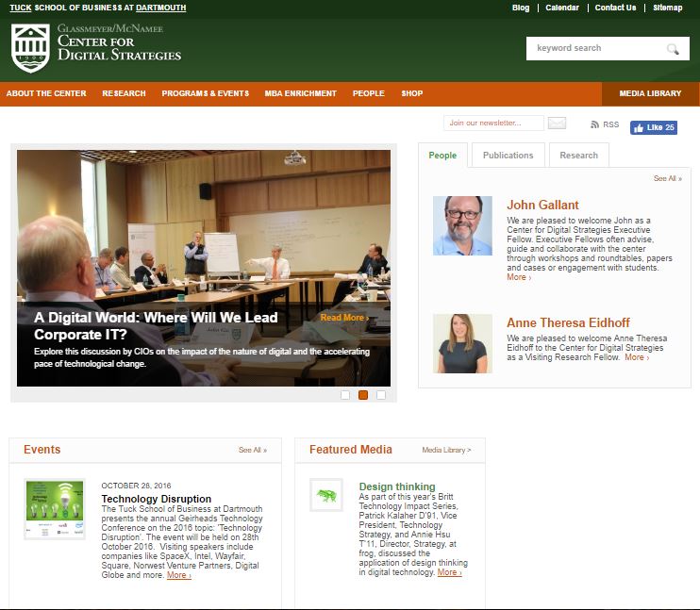The width and height of the screenshot is (700, 610).
Task: Click the search magnifier icon
Action: [x=673, y=49]
